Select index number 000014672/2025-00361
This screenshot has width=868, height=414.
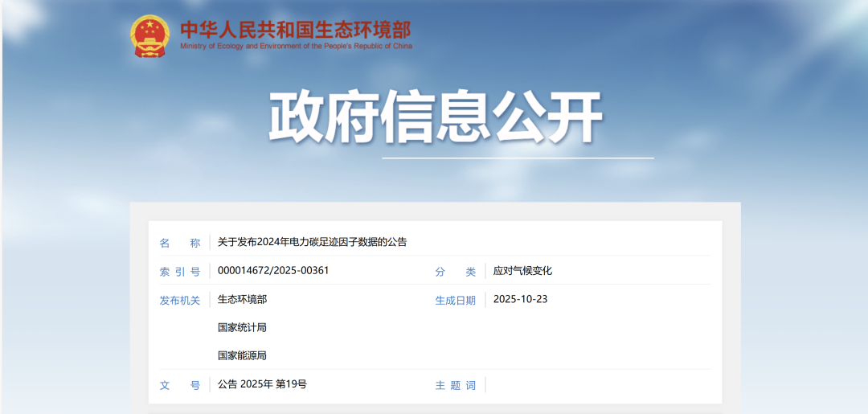coord(273,271)
